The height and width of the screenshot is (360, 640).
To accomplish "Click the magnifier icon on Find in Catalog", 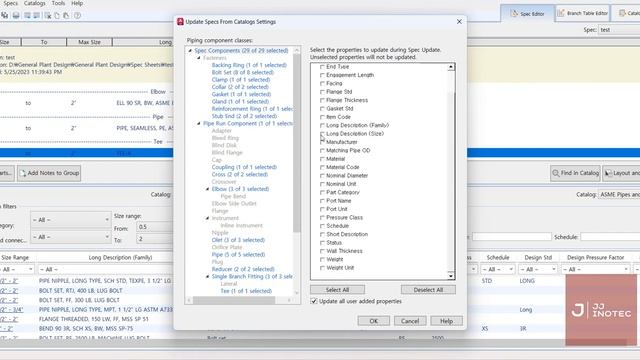I will tap(556, 173).
